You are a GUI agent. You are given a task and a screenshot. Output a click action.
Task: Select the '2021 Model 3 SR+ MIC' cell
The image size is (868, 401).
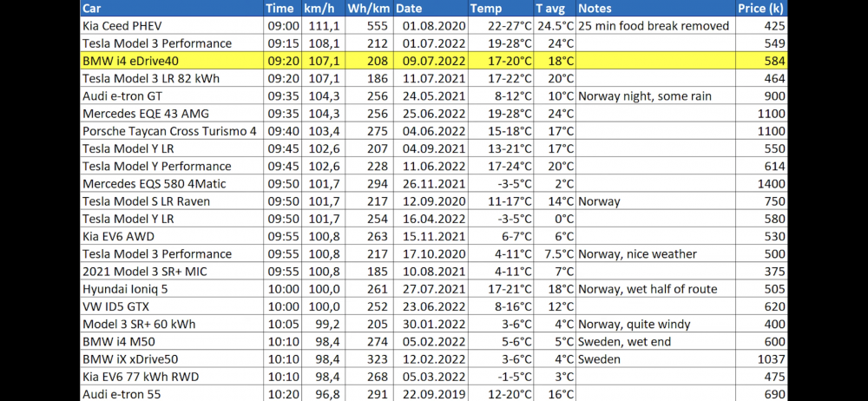[x=172, y=272]
